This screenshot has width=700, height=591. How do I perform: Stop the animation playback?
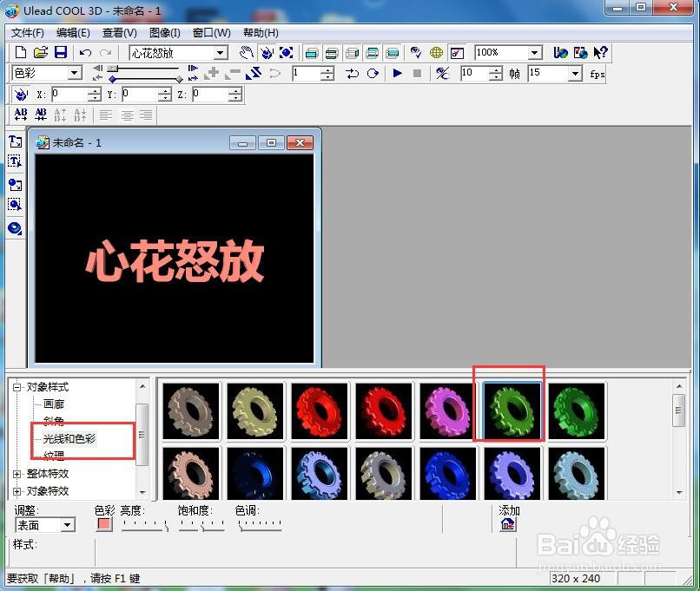[x=417, y=73]
